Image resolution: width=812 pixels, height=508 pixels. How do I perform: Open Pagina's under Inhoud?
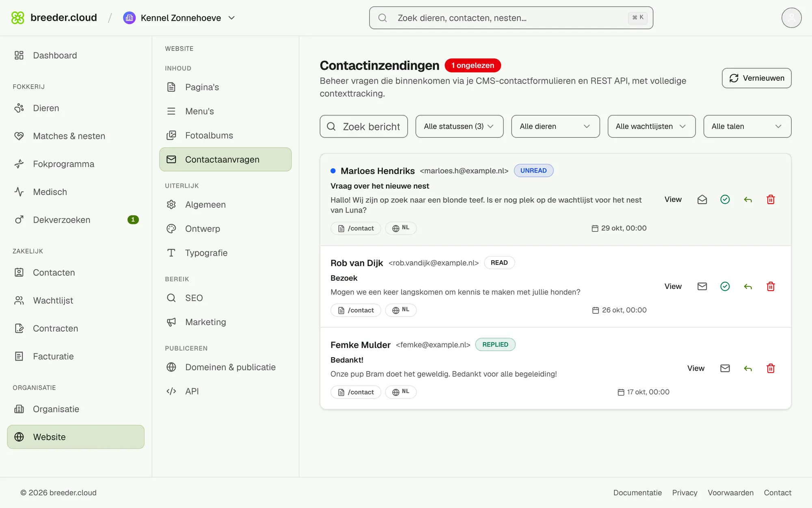pos(225,87)
